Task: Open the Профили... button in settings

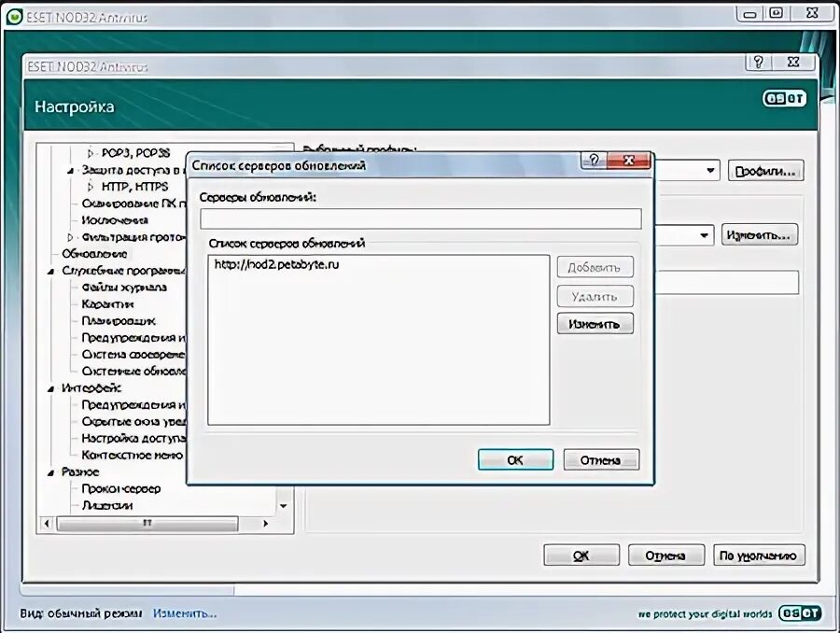Action: pos(765,171)
